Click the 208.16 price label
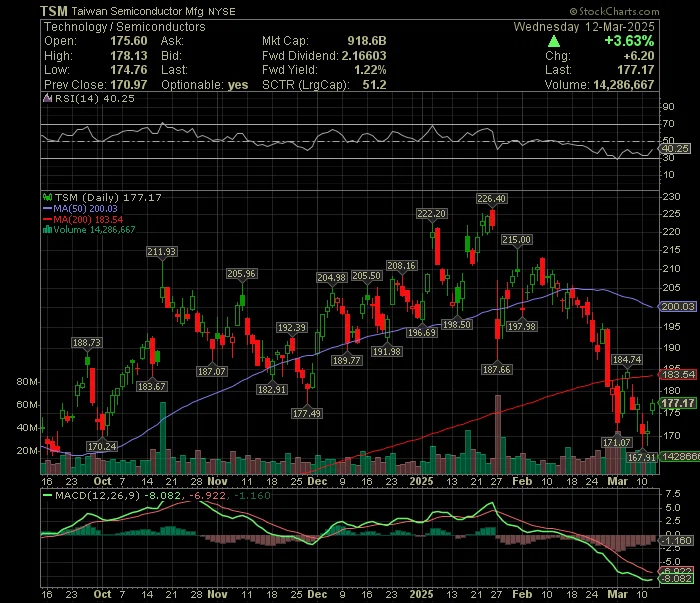Screen dimensions: 700x603 coord(401,266)
